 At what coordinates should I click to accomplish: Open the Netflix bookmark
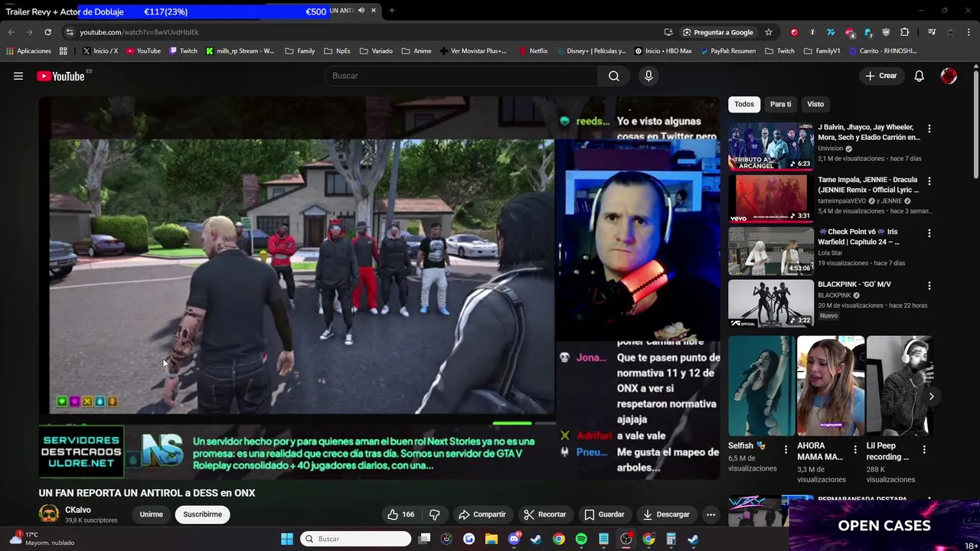coord(533,51)
